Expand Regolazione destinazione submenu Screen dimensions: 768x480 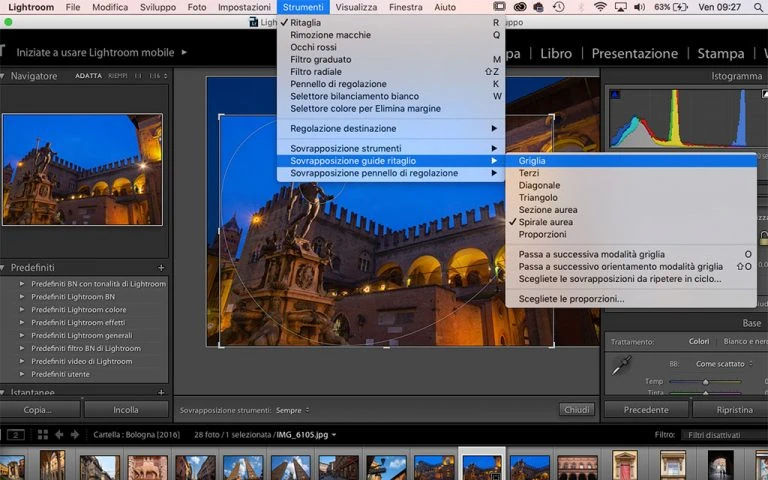(x=391, y=128)
